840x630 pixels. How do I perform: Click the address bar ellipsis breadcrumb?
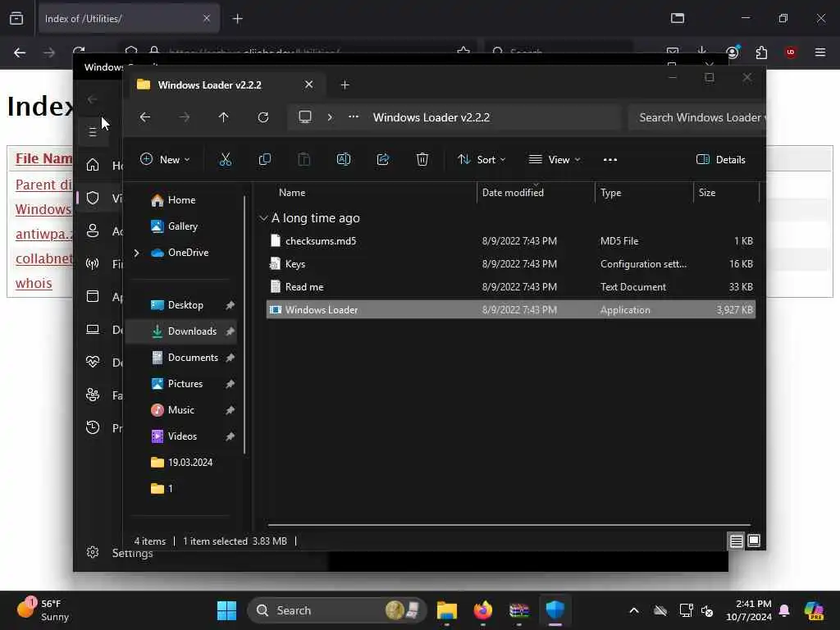pos(354,116)
